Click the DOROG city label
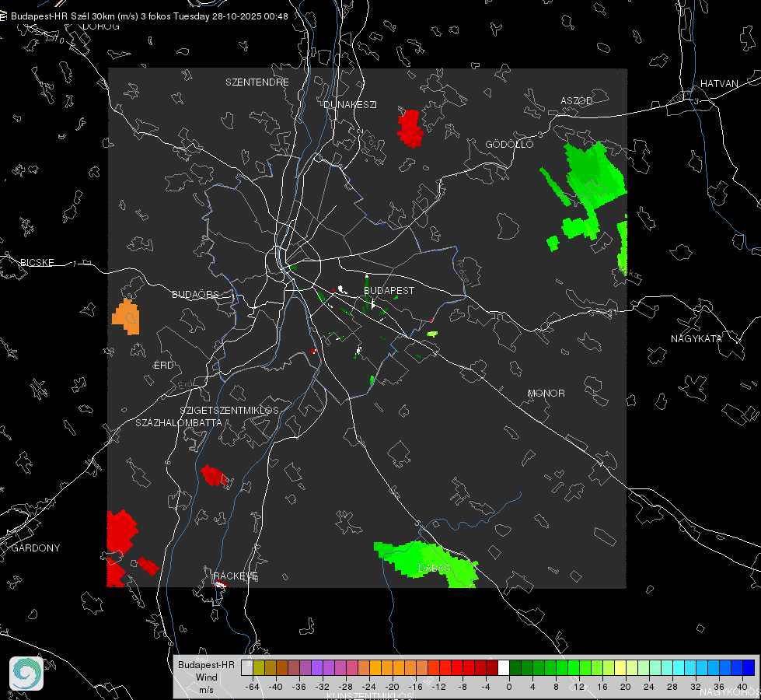The height and width of the screenshot is (700, 761). coord(101,26)
